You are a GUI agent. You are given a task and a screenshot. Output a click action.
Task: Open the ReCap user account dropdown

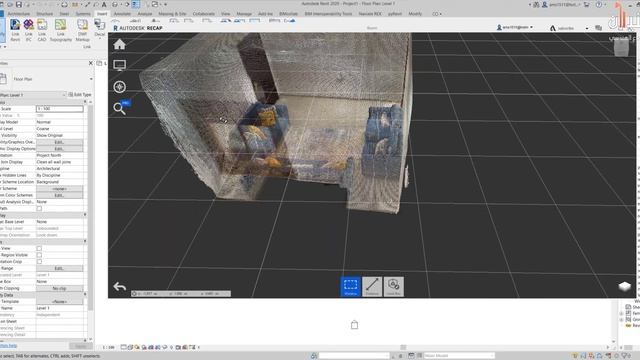point(531,27)
